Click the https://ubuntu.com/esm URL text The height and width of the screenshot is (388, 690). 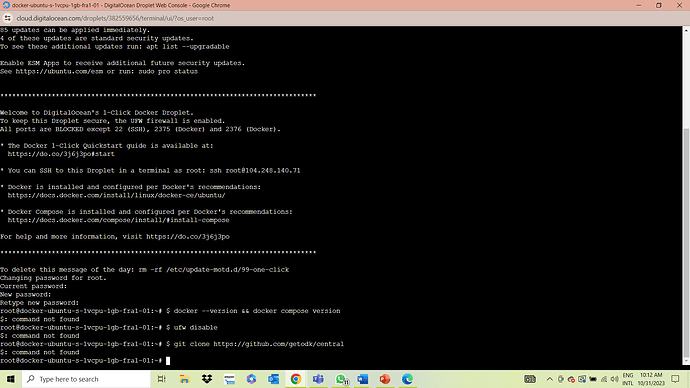coord(59,71)
